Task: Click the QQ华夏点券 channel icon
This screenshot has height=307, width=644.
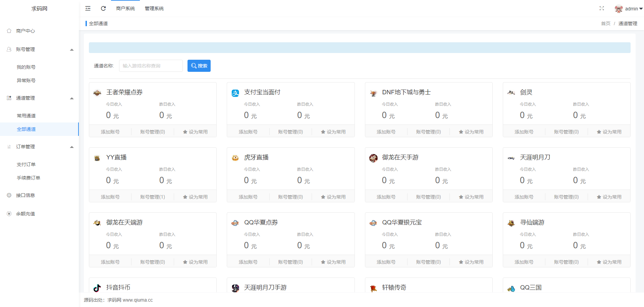Action: tap(235, 223)
